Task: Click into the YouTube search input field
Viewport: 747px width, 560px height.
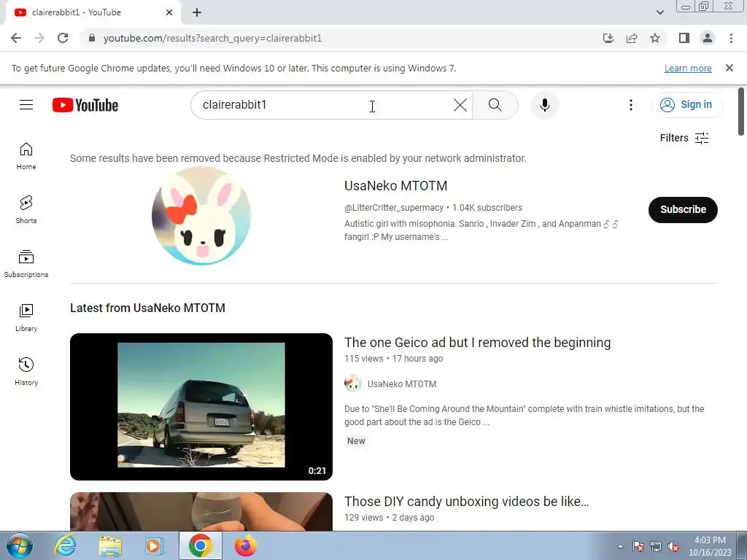Action: [324, 105]
